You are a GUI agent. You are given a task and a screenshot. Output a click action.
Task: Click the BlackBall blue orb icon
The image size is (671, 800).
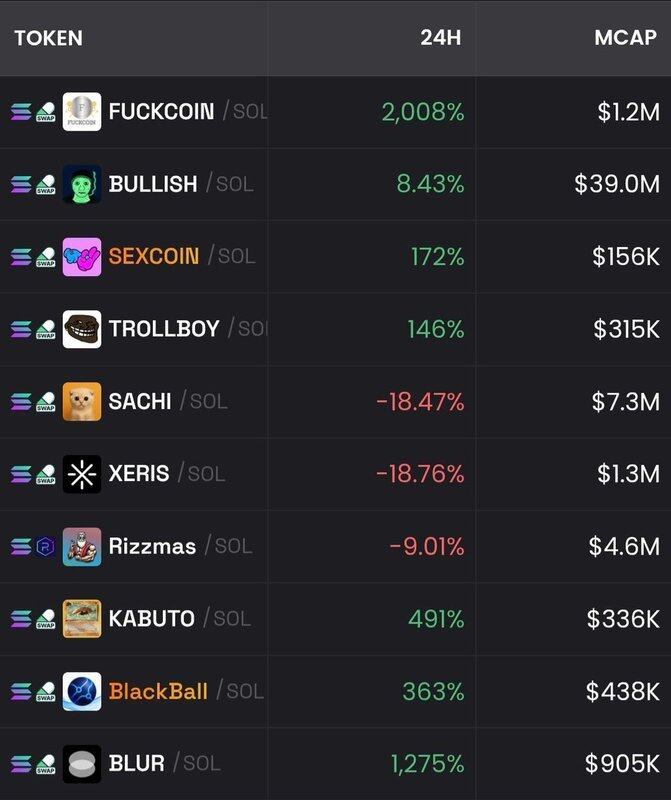pyautogui.click(x=82, y=692)
